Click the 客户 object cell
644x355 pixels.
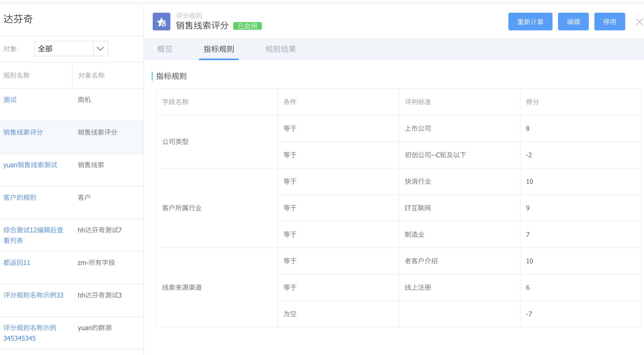click(84, 197)
